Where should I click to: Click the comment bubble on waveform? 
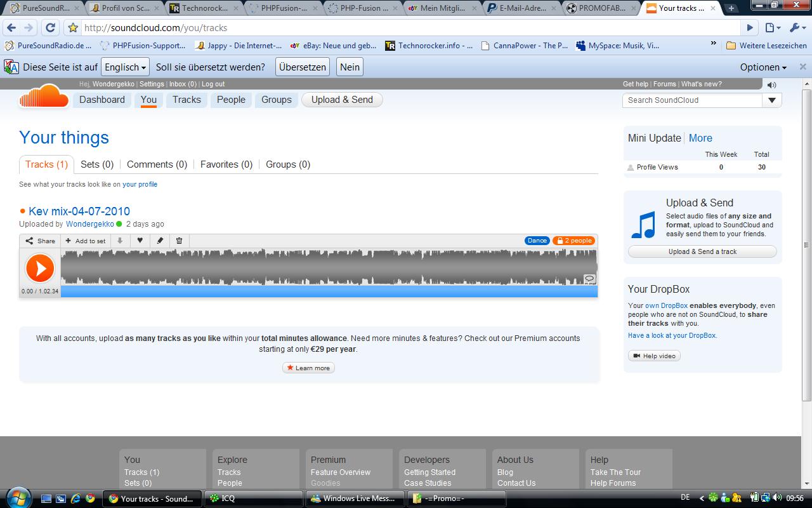click(x=589, y=279)
